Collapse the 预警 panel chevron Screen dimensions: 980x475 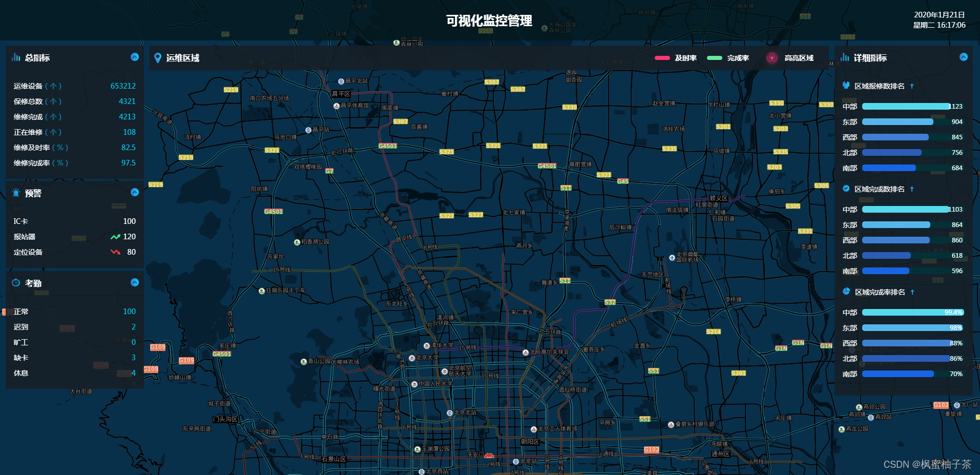(x=135, y=192)
